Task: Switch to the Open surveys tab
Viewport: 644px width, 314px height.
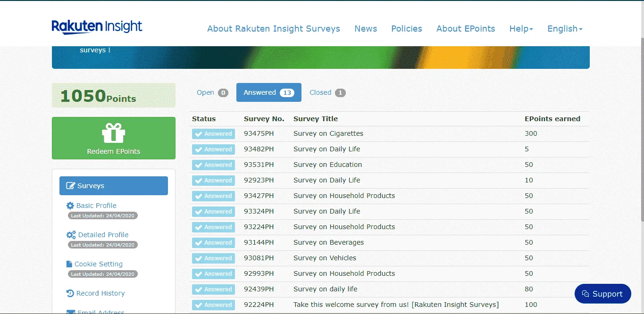Action: [x=212, y=92]
